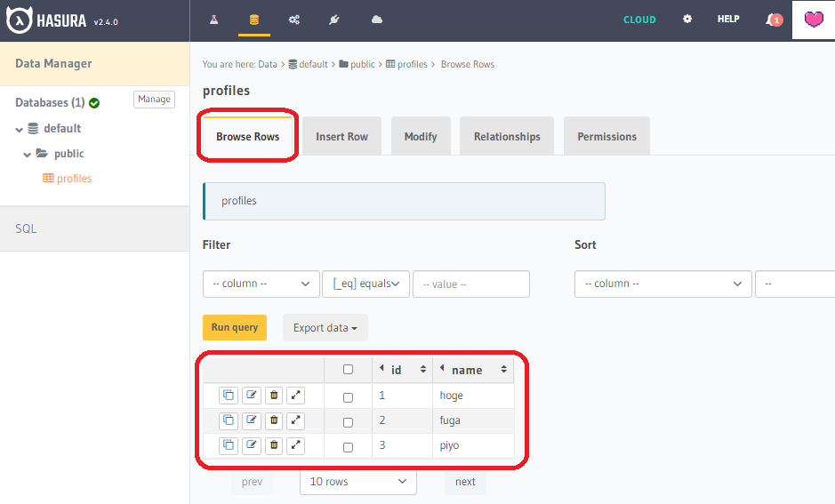Switch to the Permissions tab

(x=606, y=136)
